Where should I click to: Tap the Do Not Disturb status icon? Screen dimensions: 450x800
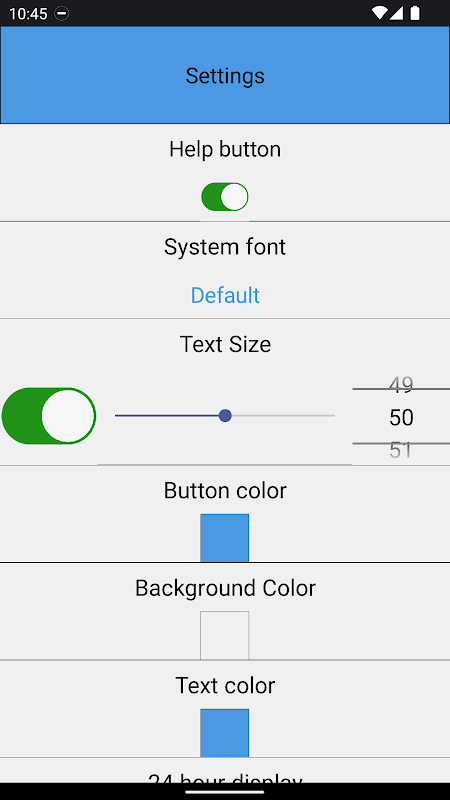click(61, 13)
